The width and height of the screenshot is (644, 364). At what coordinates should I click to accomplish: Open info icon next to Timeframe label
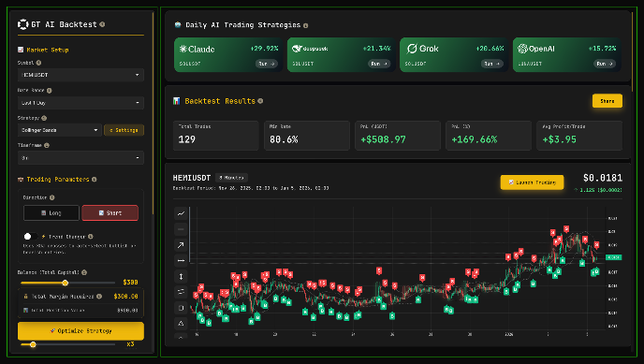click(x=47, y=145)
